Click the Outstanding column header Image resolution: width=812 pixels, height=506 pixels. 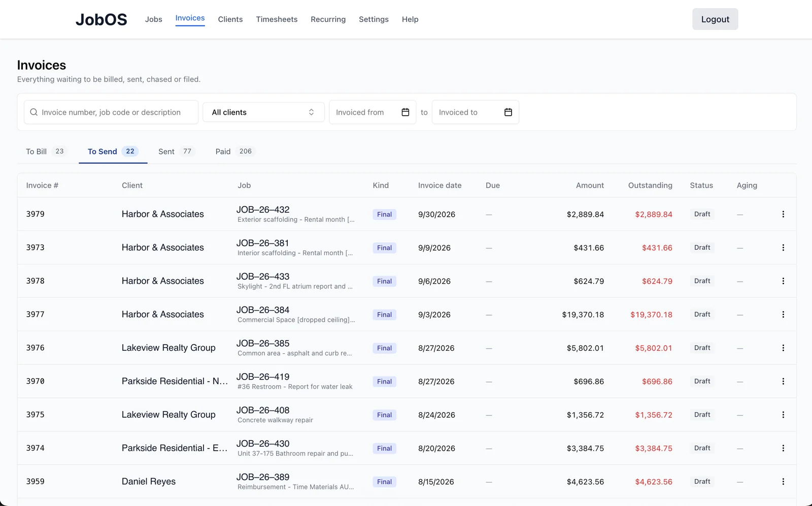(x=650, y=185)
